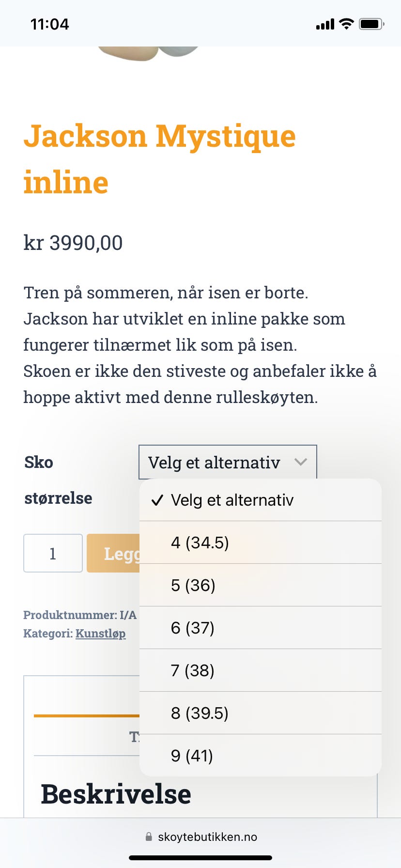Select the 7 (38) size option
This screenshot has height=868, width=401.
tap(192, 670)
